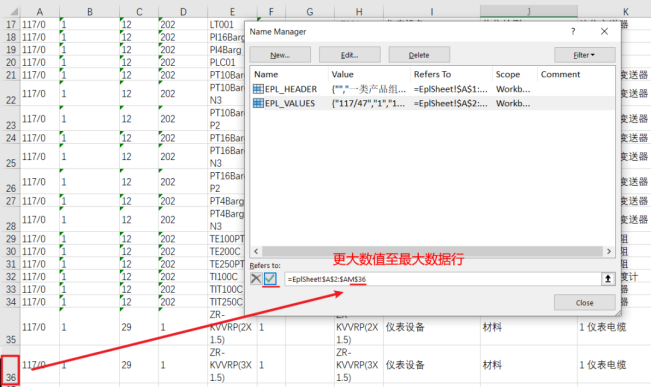Confirm the Refers to edit with checkmark icon

tap(270, 279)
